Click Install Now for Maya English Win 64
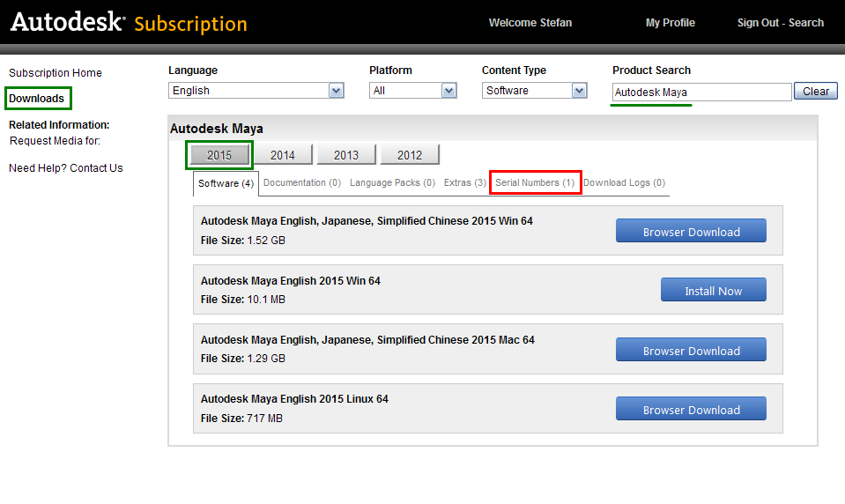 click(714, 290)
